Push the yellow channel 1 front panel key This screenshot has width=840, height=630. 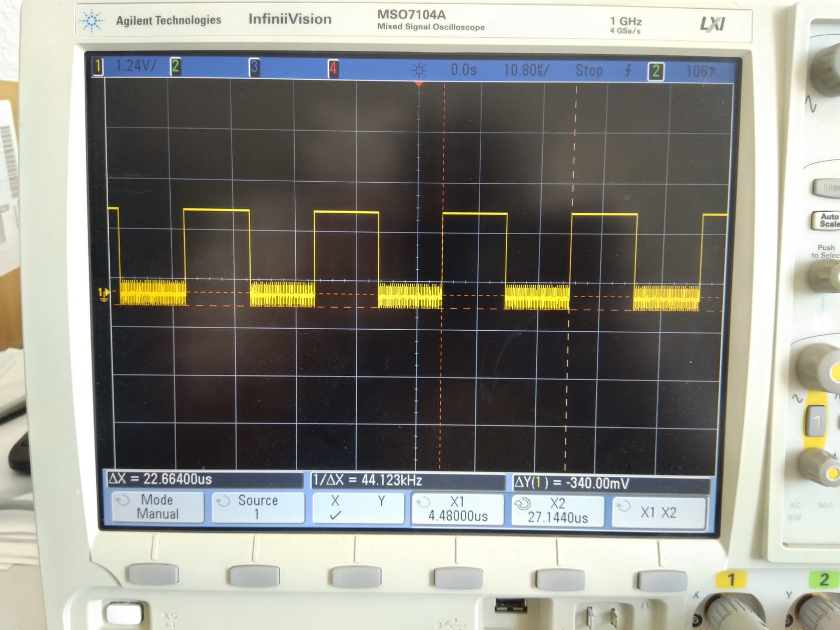click(x=816, y=421)
